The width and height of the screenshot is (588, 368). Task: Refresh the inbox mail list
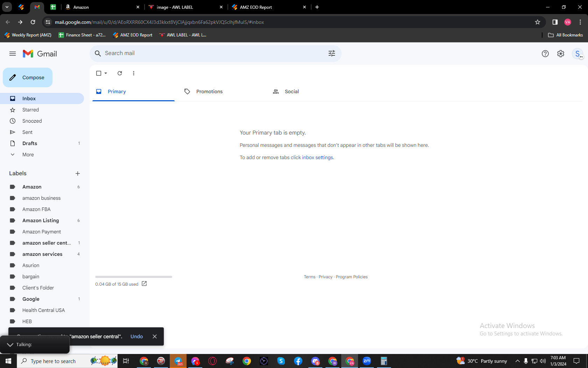[x=120, y=73]
